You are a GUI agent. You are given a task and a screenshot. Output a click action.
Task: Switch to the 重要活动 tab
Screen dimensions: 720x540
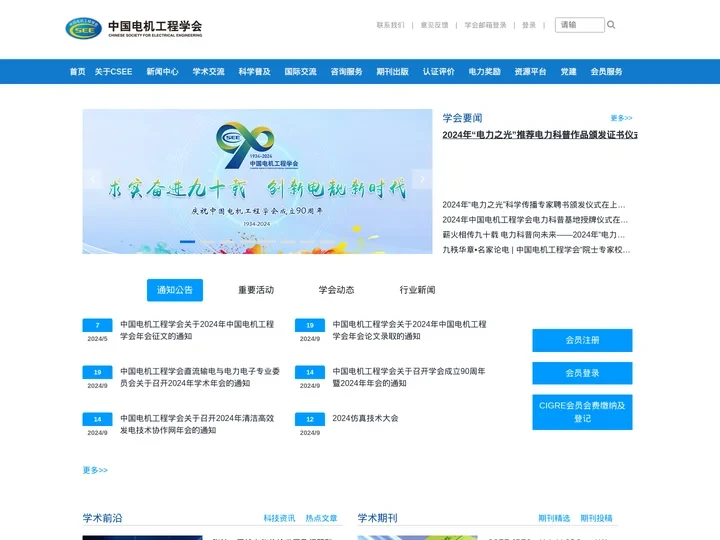256,290
